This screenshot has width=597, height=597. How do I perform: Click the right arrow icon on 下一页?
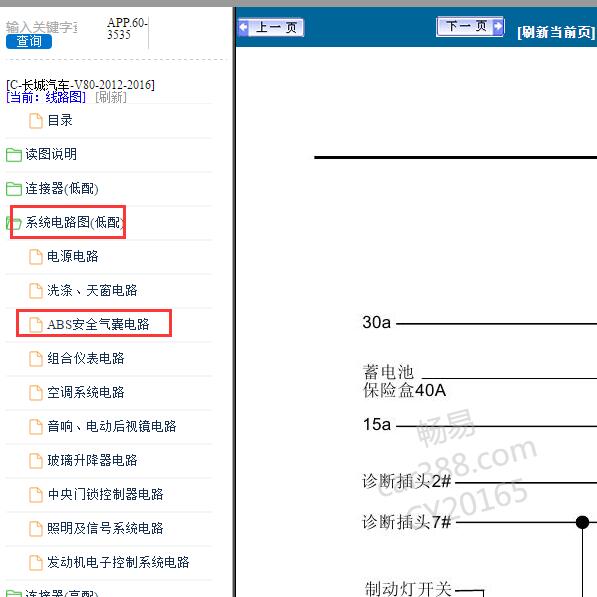(498, 27)
